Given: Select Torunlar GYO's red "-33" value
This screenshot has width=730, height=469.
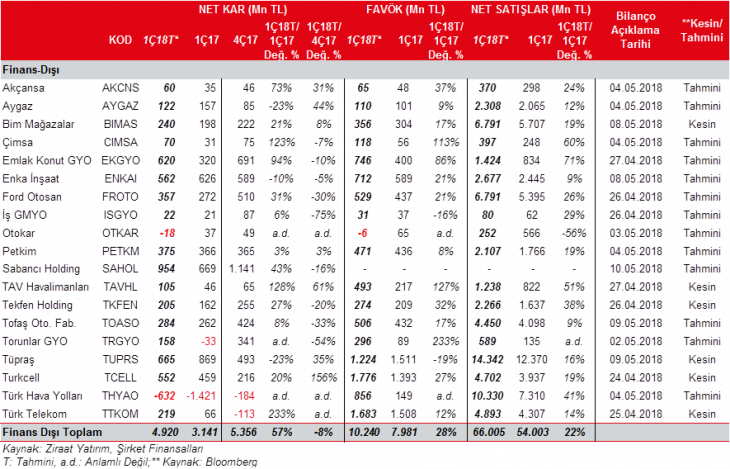Looking at the screenshot, I should click(x=208, y=341).
